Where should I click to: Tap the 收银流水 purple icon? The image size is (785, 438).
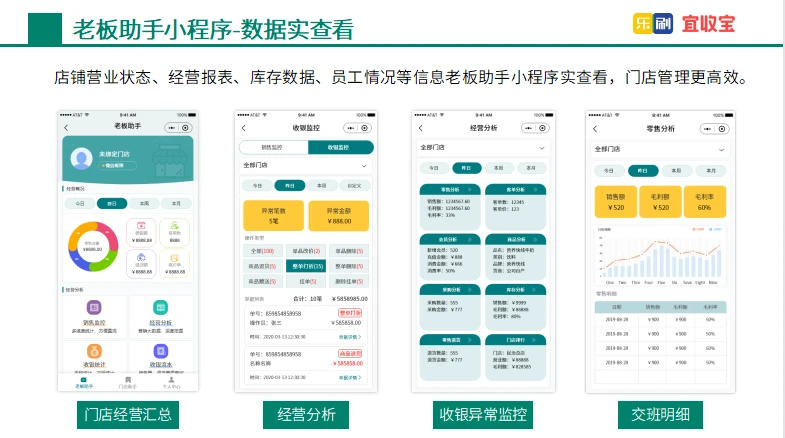(160, 352)
